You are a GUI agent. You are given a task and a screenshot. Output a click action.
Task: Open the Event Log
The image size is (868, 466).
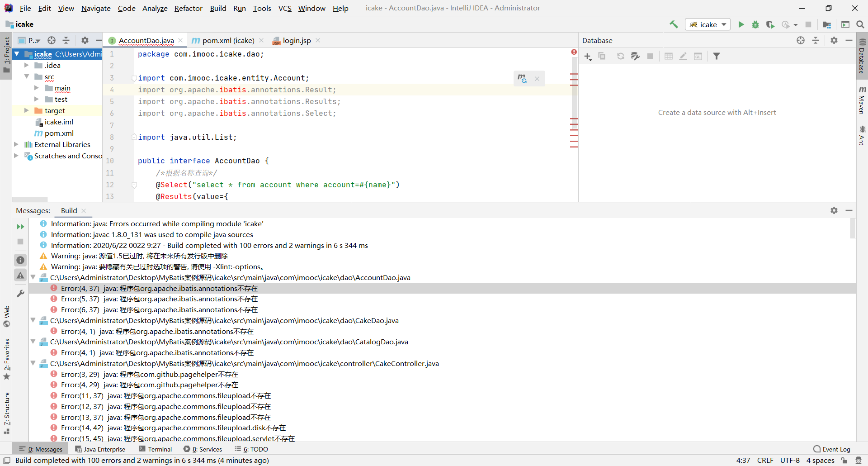pyautogui.click(x=832, y=449)
